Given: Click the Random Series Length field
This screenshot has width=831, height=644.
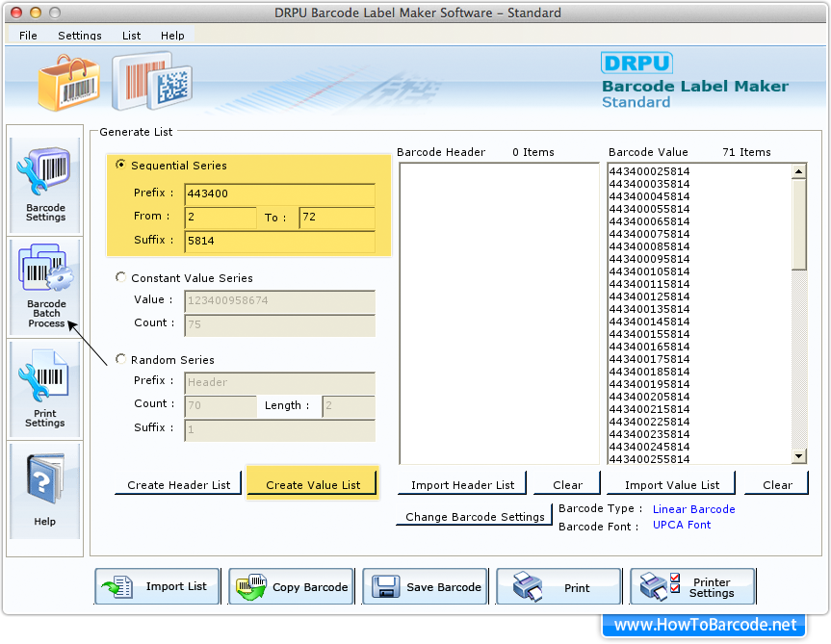Looking at the screenshot, I should tap(349, 405).
